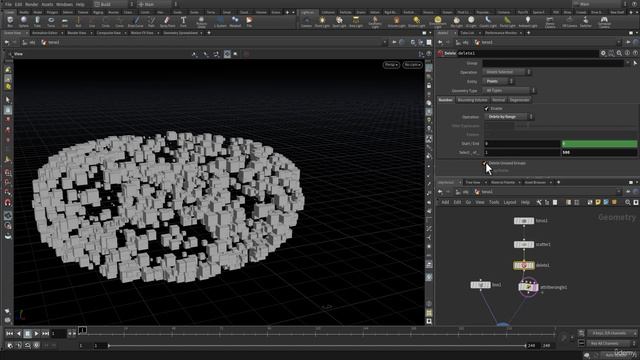Viewport: 640px width, 360px height.
Task: Select the Sphere shelf tool
Action: (x=24, y=22)
